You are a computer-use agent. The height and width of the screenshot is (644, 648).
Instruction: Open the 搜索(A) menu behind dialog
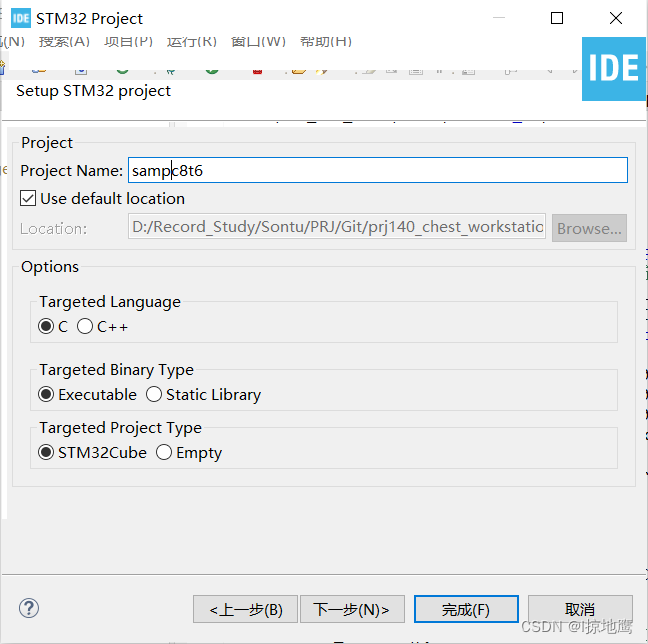(x=64, y=41)
